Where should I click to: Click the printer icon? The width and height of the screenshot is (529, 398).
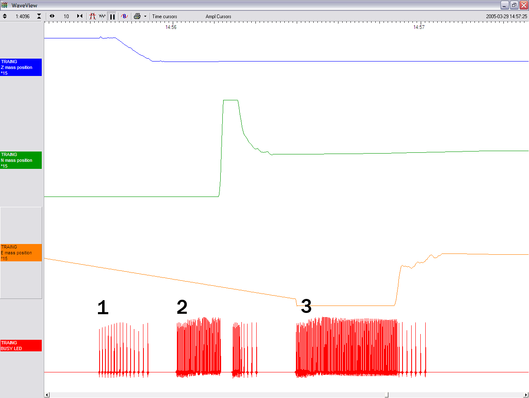[137, 16]
